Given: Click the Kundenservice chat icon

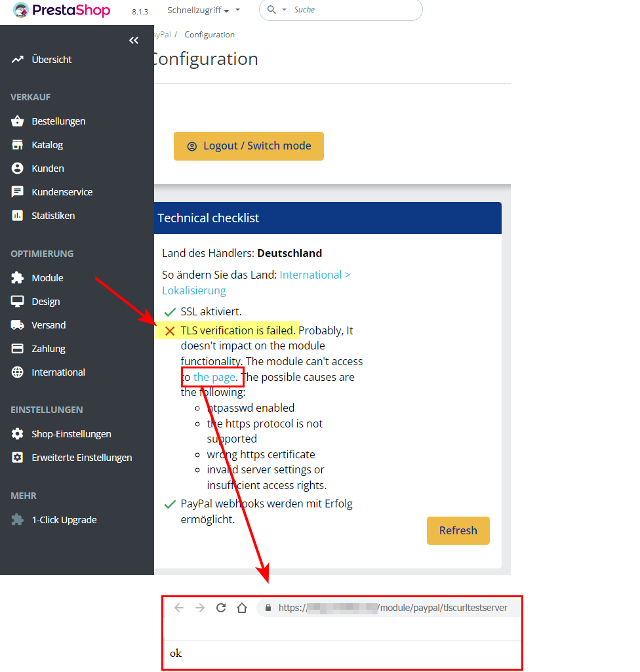Looking at the screenshot, I should click(x=18, y=191).
